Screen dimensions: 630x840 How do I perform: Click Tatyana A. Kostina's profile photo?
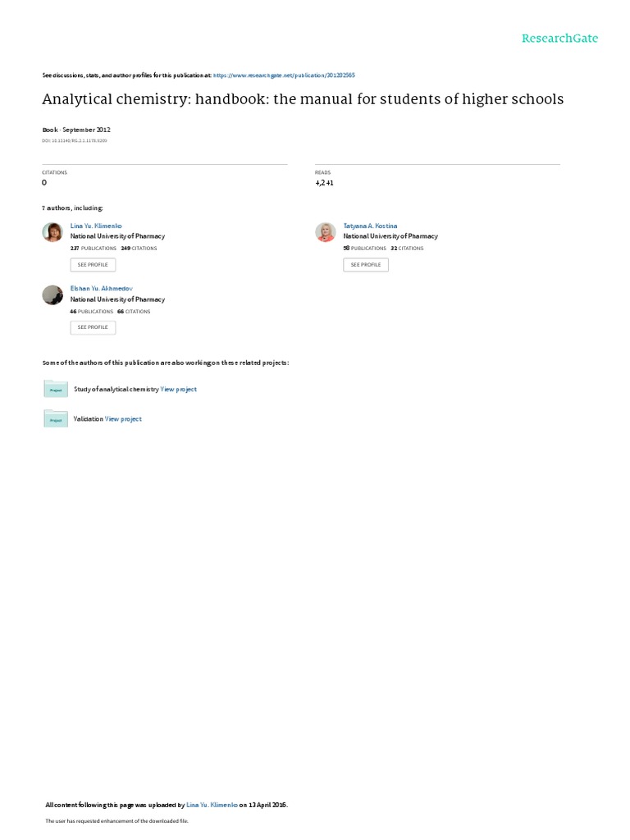click(325, 232)
